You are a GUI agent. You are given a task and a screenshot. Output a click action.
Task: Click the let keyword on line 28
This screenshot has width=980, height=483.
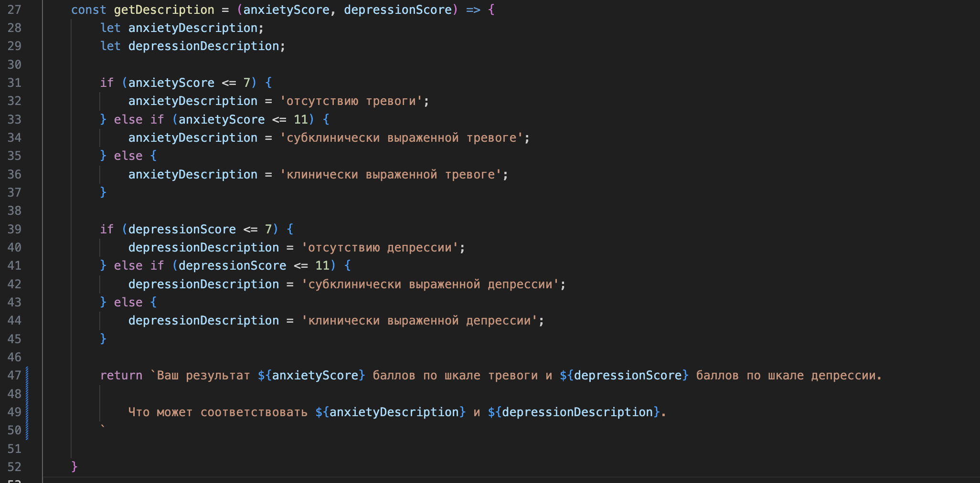tap(110, 28)
